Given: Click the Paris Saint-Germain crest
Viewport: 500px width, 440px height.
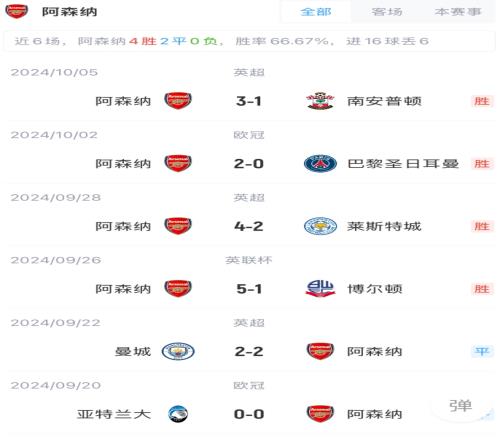Looking at the screenshot, I should pyautogui.click(x=320, y=163).
